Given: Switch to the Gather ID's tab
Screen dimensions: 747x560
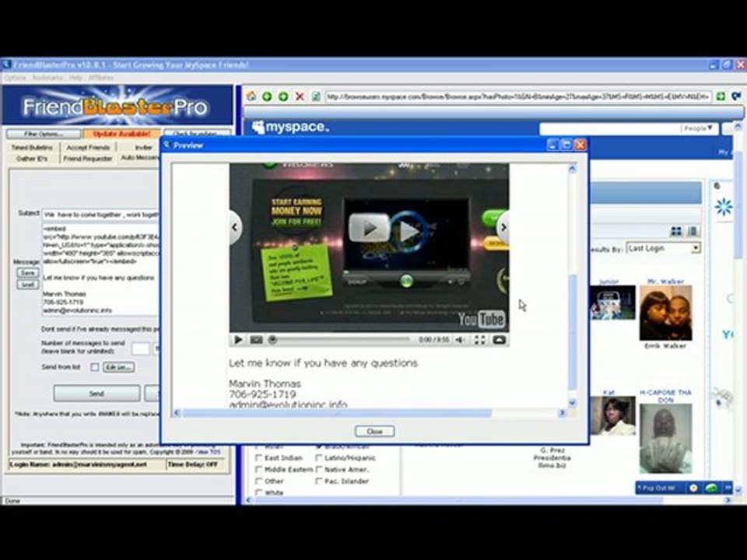Looking at the screenshot, I should pos(32,159).
